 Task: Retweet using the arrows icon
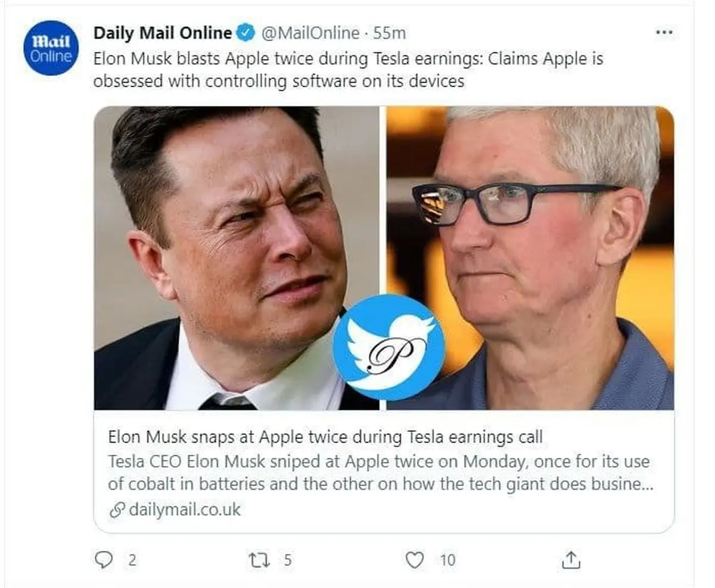pos(257,559)
